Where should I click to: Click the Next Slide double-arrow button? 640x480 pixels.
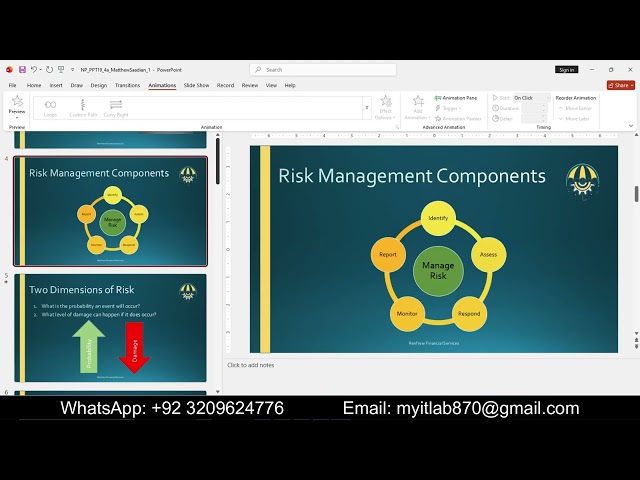(x=636, y=346)
